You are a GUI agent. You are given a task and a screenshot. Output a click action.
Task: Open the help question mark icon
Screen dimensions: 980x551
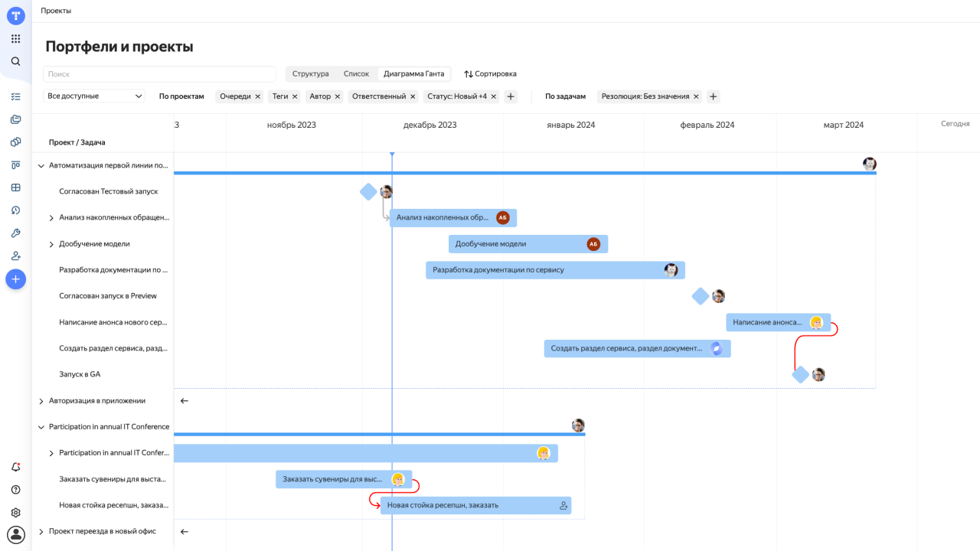15,490
